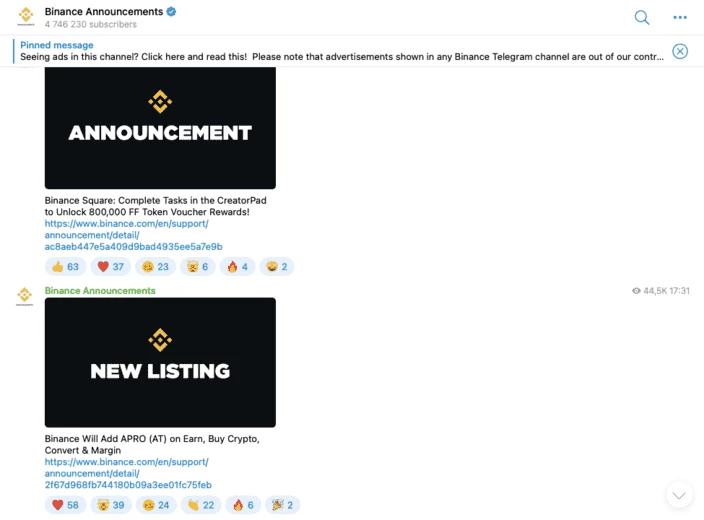Toggle the heart reaction with 58 on the APRO post
704x520 pixels.
point(66,505)
